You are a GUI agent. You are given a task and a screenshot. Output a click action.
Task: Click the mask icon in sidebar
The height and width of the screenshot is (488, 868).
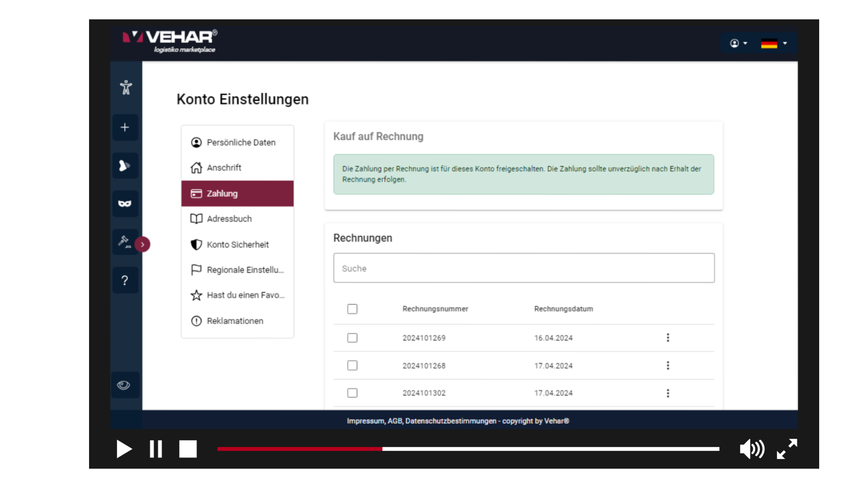point(125,204)
